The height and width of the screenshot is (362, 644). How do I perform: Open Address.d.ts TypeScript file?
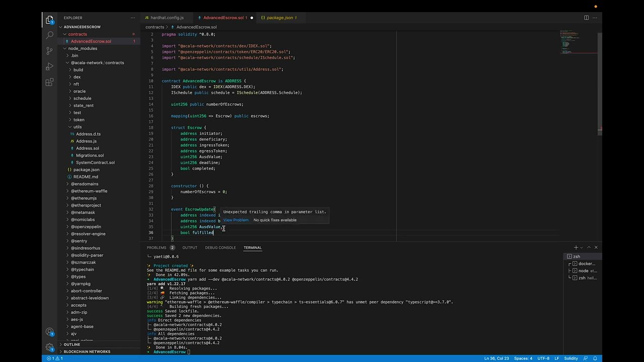pyautogui.click(x=88, y=134)
